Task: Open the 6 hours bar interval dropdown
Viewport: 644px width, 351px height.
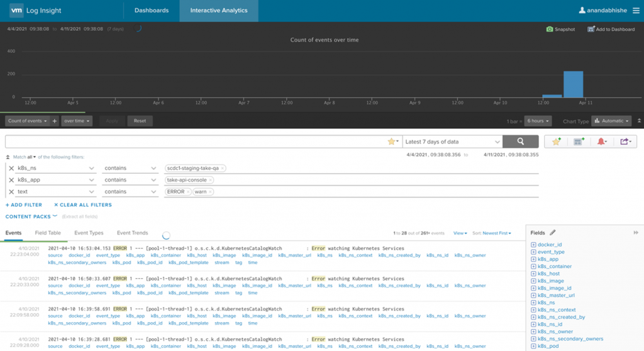Action: coord(538,121)
